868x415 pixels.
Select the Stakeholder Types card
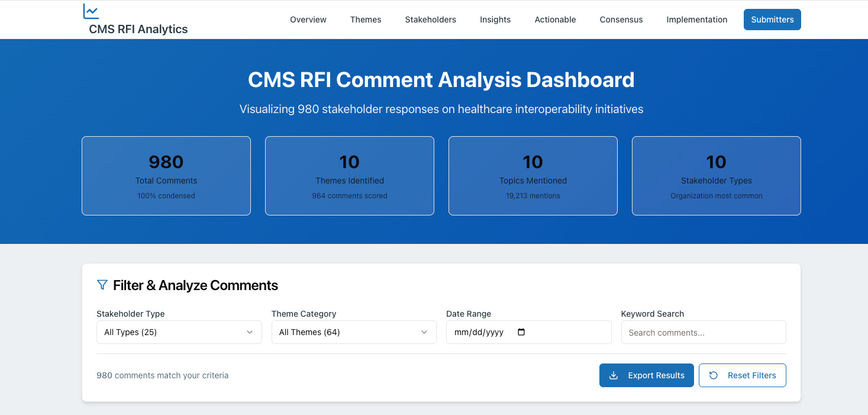coord(717,176)
